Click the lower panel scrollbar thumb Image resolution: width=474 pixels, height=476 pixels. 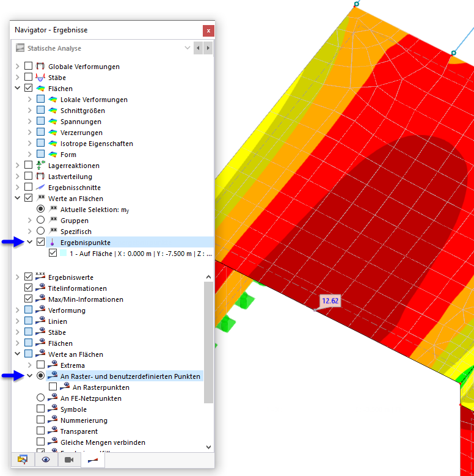208,342
